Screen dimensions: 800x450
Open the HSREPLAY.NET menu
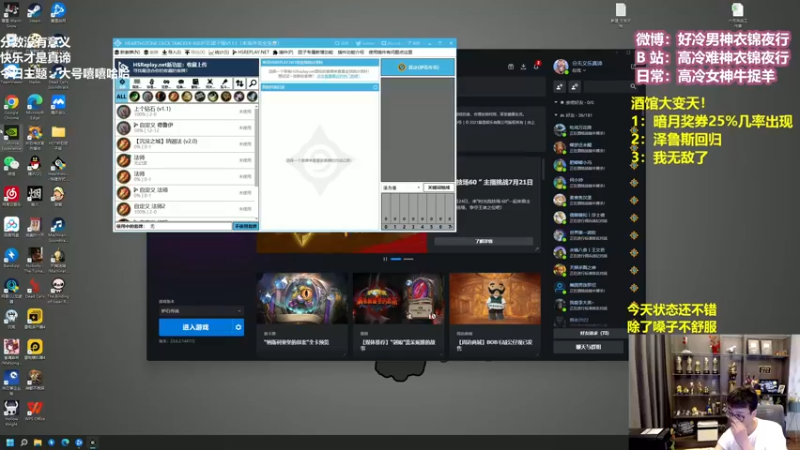click(x=251, y=52)
